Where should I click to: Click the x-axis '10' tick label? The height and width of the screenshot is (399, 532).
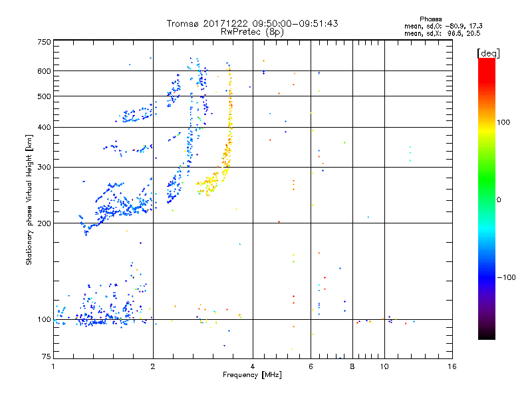[384, 366]
